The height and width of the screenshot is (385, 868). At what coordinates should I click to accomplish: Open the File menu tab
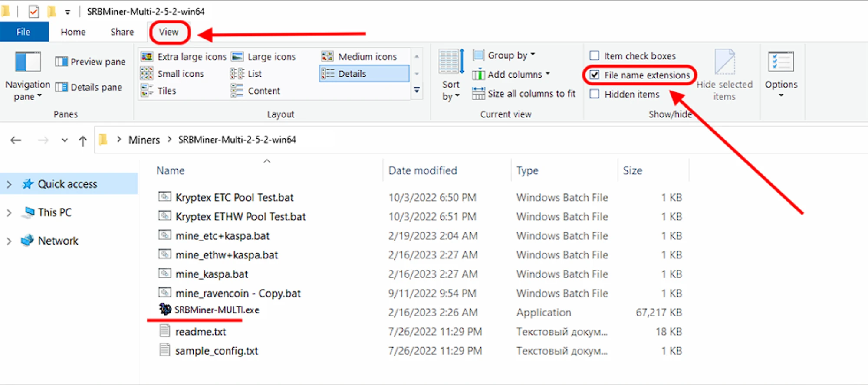pyautogui.click(x=23, y=32)
